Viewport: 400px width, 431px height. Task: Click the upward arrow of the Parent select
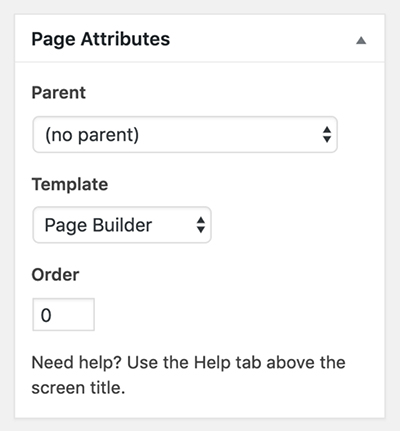(x=327, y=130)
